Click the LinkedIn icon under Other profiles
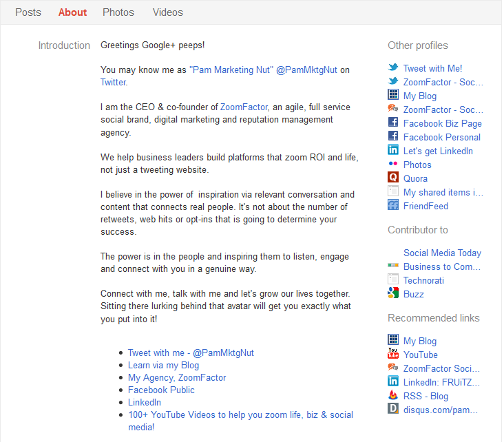Image resolution: width=504 pixels, height=442 pixels. tap(393, 151)
